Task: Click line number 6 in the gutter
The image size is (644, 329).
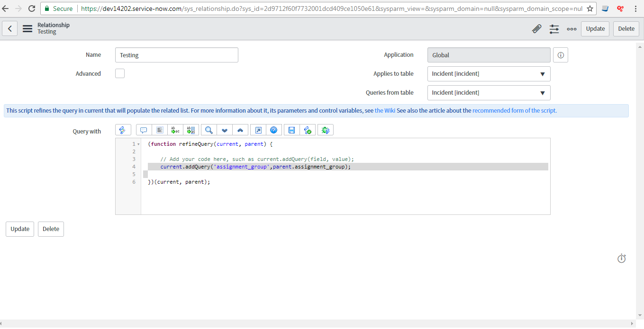Action: 134,182
